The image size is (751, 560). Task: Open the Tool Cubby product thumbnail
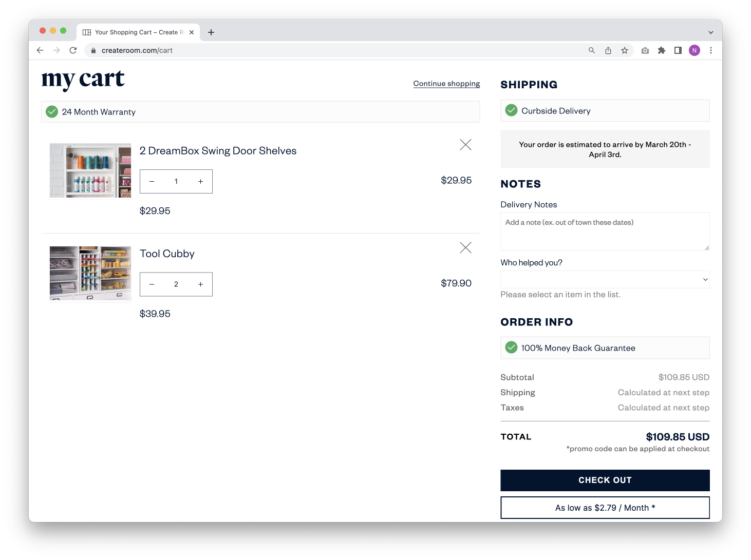click(x=90, y=273)
